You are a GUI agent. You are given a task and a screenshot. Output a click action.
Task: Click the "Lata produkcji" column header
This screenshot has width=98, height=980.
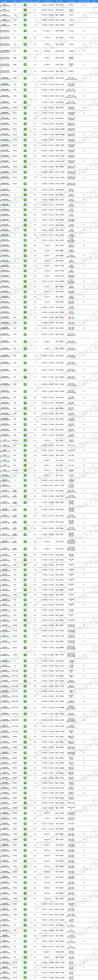48,1
